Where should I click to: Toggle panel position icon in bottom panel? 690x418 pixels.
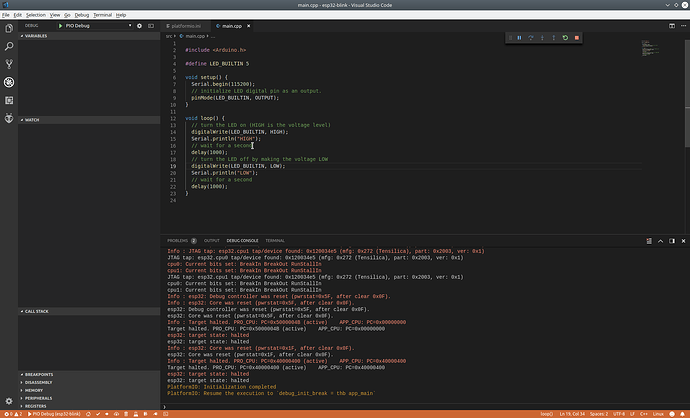pos(672,241)
